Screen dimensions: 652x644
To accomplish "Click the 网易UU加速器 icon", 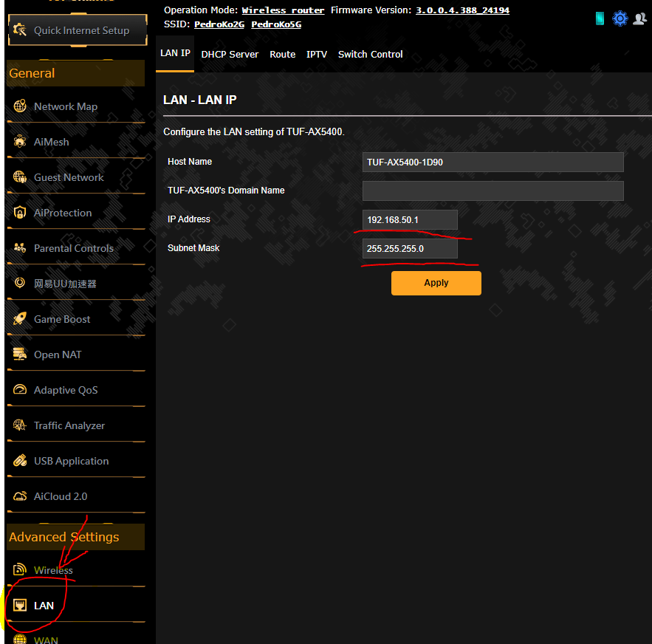I will (19, 283).
